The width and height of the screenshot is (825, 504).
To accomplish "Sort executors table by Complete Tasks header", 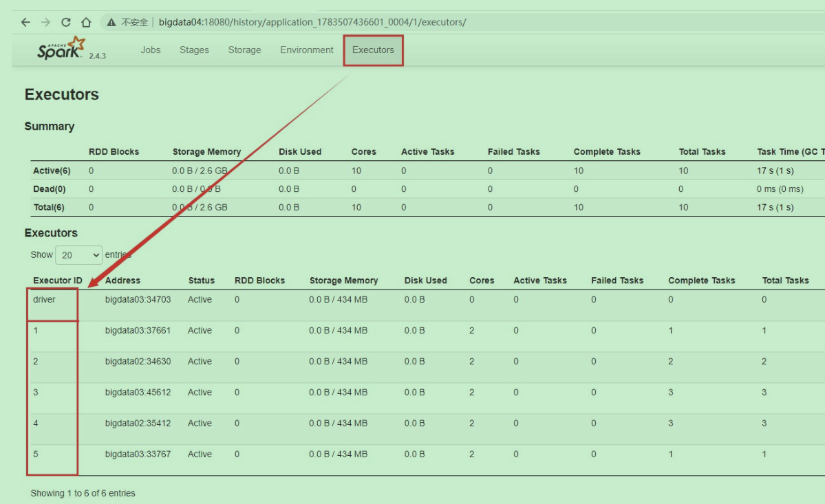I will point(701,281).
